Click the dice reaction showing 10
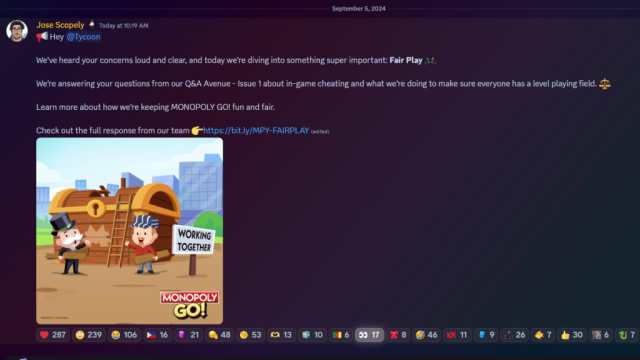This screenshot has height=360, width=640. [x=312, y=335]
